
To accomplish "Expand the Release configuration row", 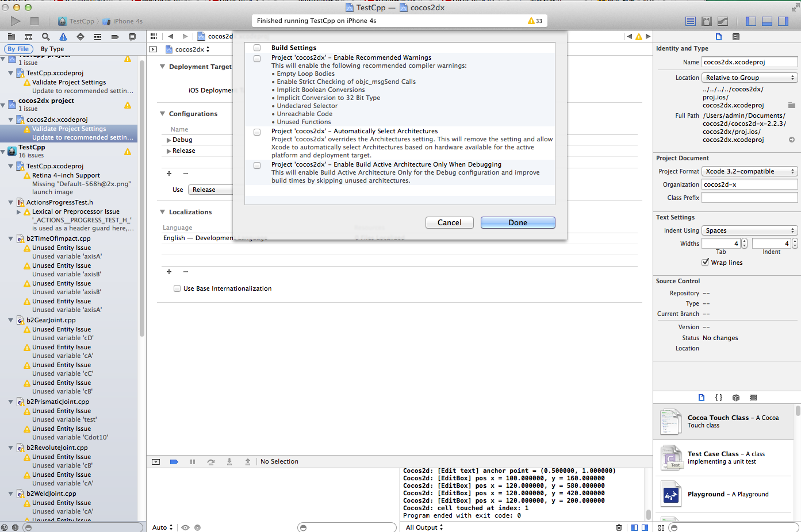I will [x=168, y=151].
